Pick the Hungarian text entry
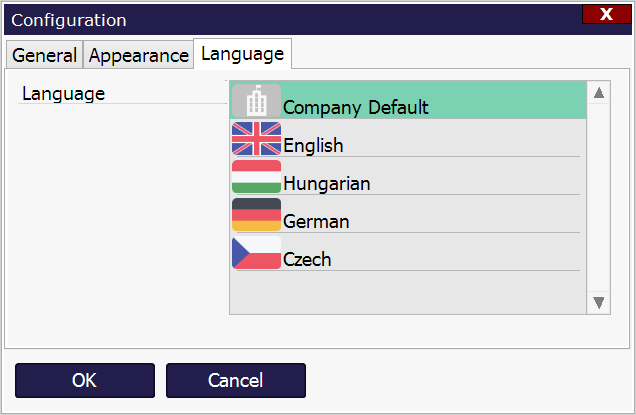The height and width of the screenshot is (415, 636). pyautogui.click(x=326, y=183)
